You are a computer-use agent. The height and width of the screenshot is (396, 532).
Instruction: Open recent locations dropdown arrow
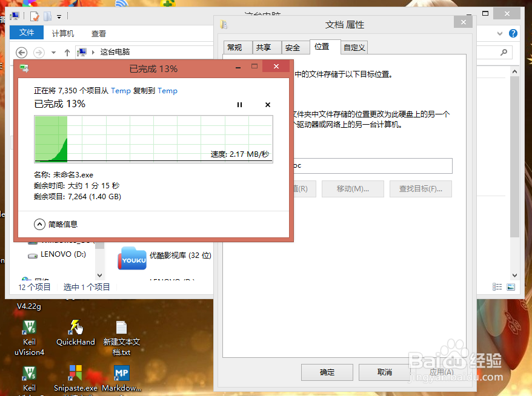[x=53, y=53]
